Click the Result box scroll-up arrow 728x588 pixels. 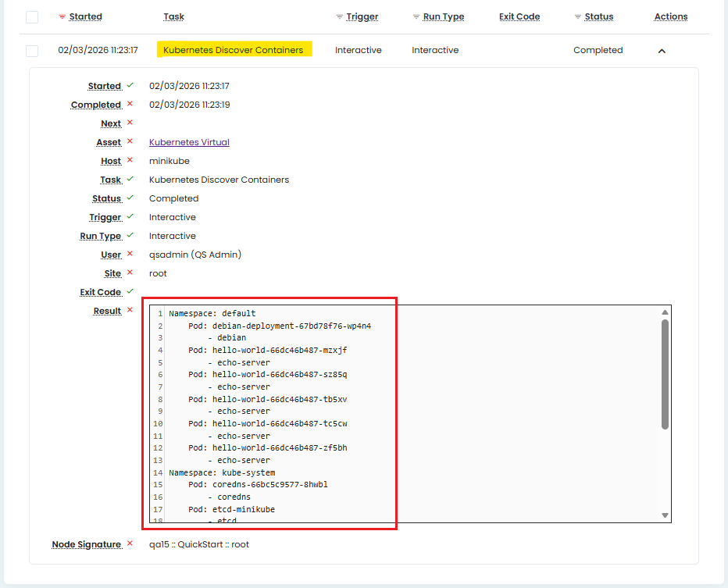click(x=665, y=312)
